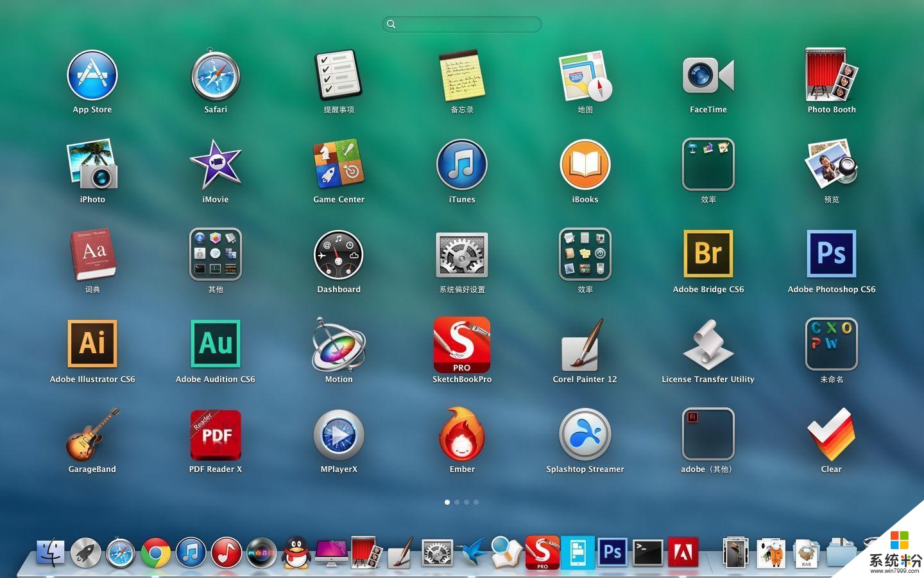Open the RAR archive stack in Dock

pos(807,553)
